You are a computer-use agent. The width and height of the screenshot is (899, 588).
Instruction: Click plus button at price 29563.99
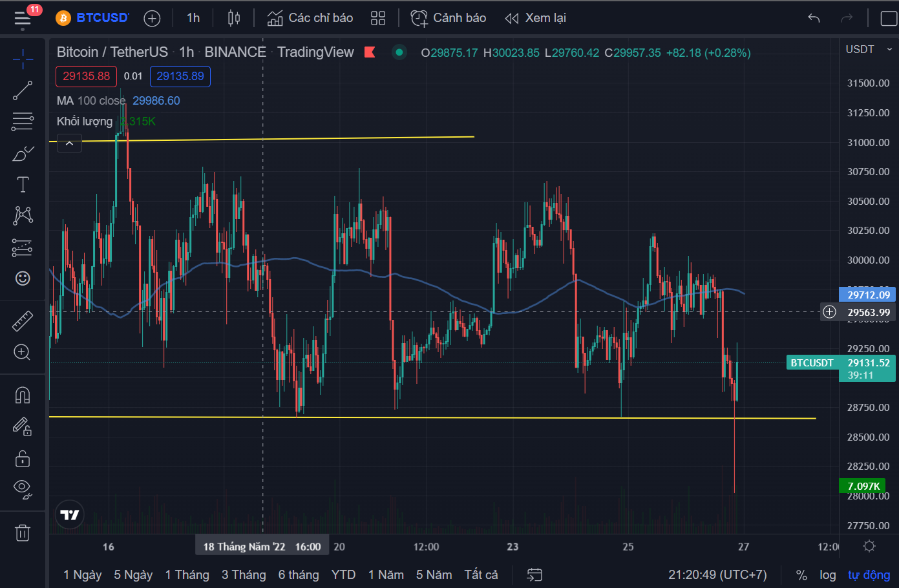click(x=829, y=312)
